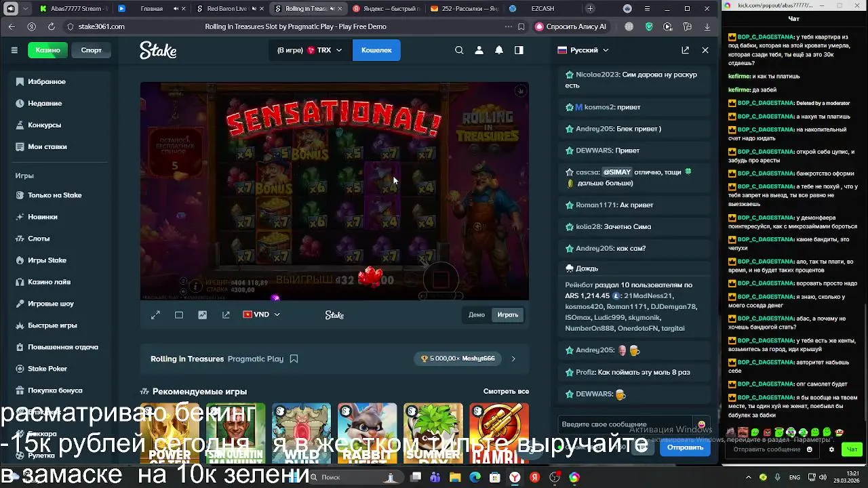Enter fullscreen mode for the game

(x=155, y=314)
